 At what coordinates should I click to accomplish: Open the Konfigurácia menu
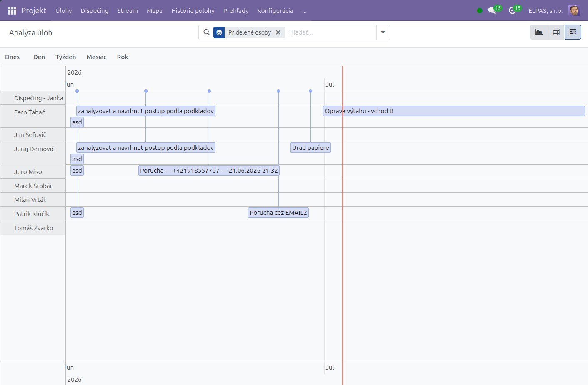coord(275,11)
